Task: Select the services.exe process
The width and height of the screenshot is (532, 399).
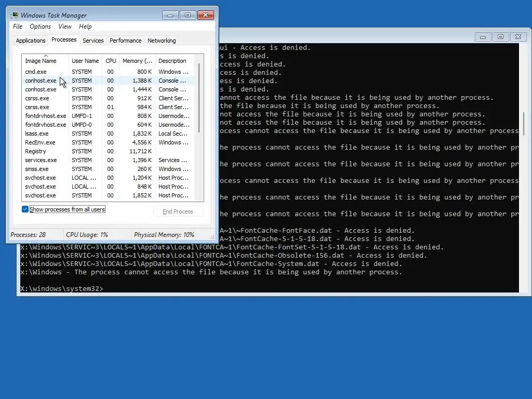Action: coord(109,160)
